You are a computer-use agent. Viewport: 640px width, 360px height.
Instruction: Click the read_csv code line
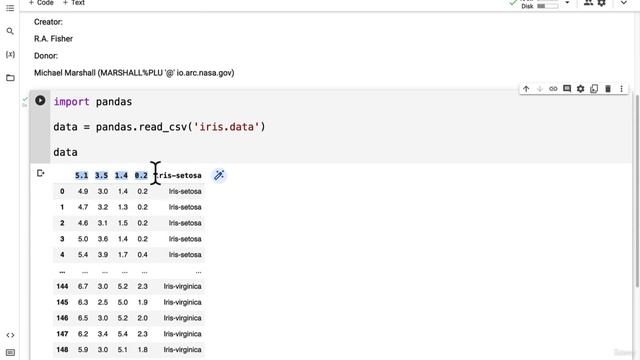point(159,127)
